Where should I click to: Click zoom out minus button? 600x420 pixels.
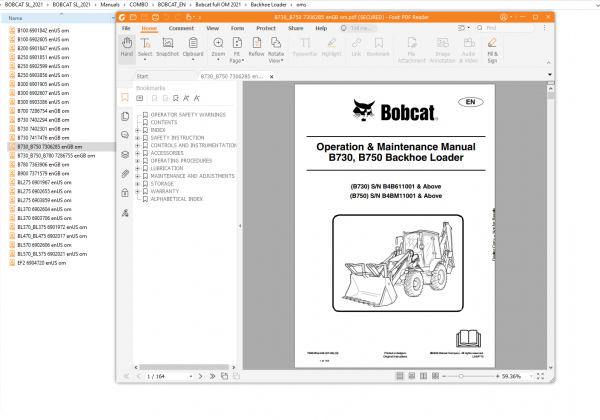[444, 376]
